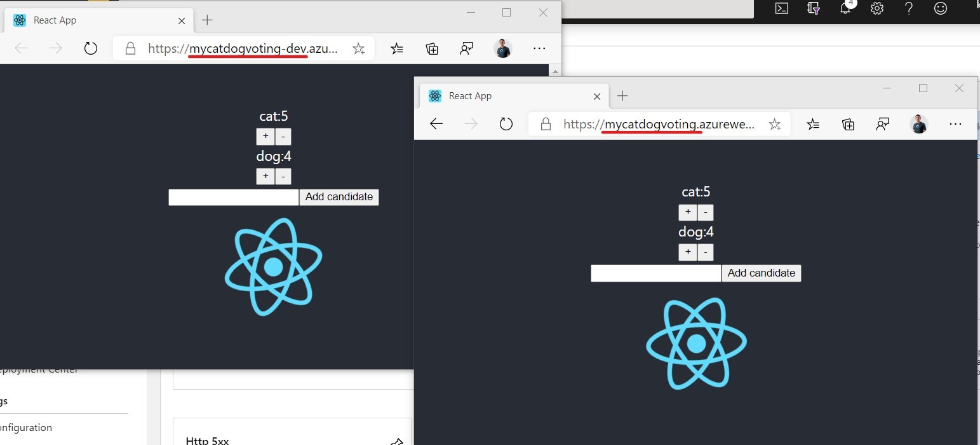Open Azure portal settings gear
Screen dimensions: 980x445
tap(877, 8)
